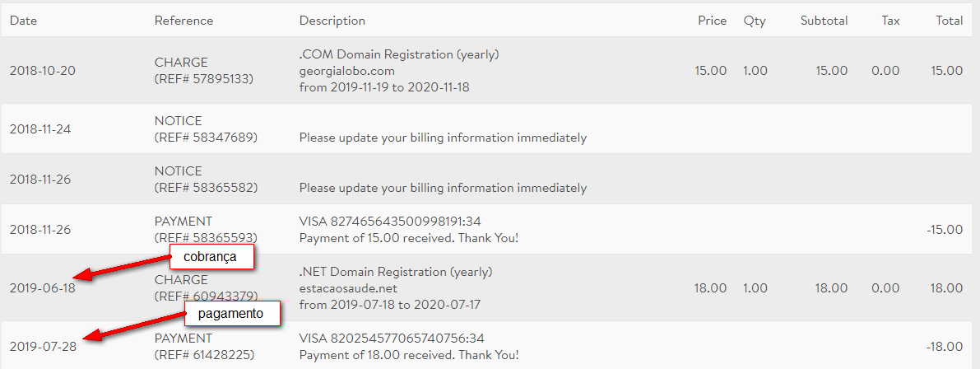
Task: Select notice reference REF# 58365582
Action: (x=206, y=188)
